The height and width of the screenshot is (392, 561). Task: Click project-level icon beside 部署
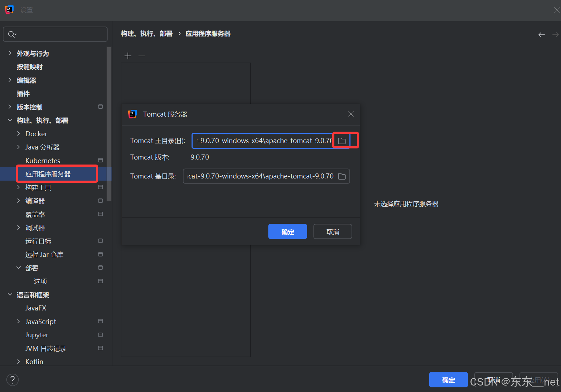click(101, 268)
